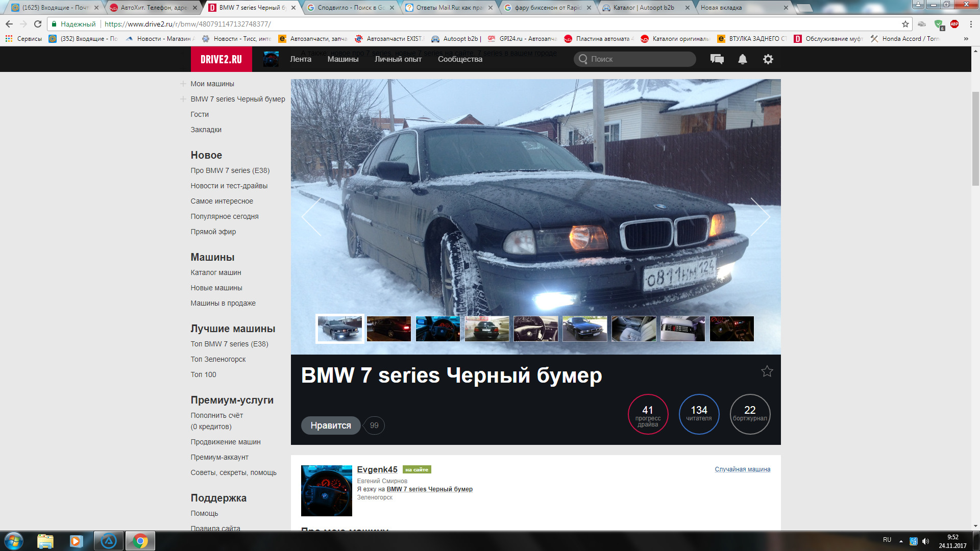Open the settings gear icon in header
Screen dimensions: 980x551
(768, 59)
